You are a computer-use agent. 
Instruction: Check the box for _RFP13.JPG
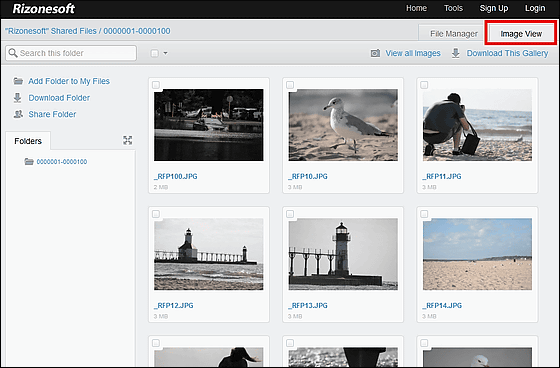tap(290, 214)
